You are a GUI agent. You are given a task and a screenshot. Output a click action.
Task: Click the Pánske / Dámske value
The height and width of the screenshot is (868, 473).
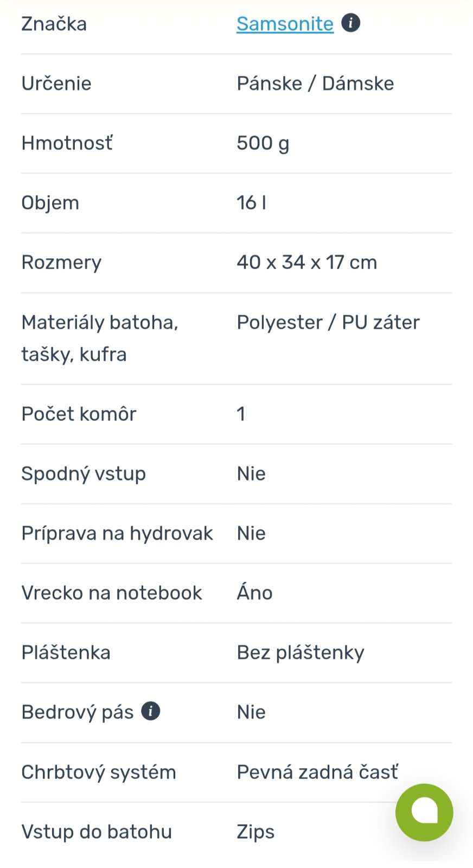pyautogui.click(x=315, y=84)
